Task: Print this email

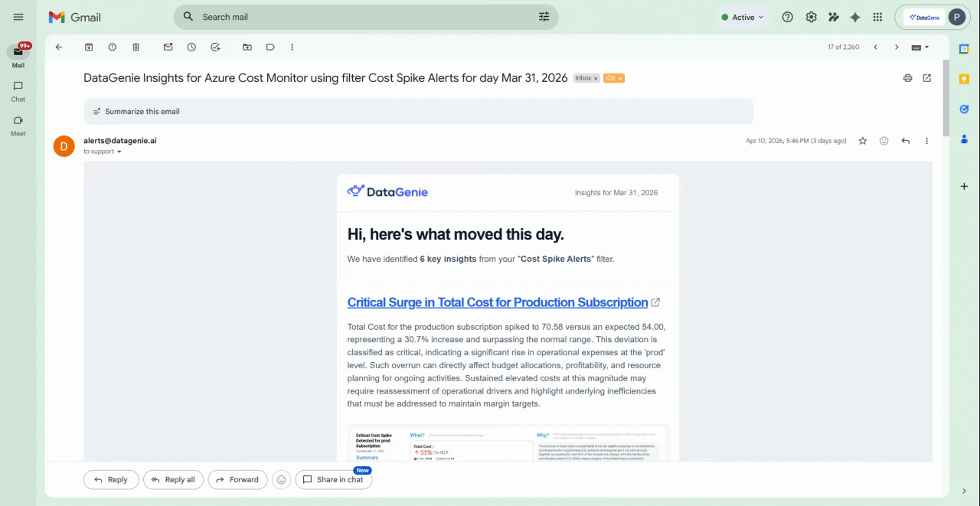Action: tap(907, 78)
